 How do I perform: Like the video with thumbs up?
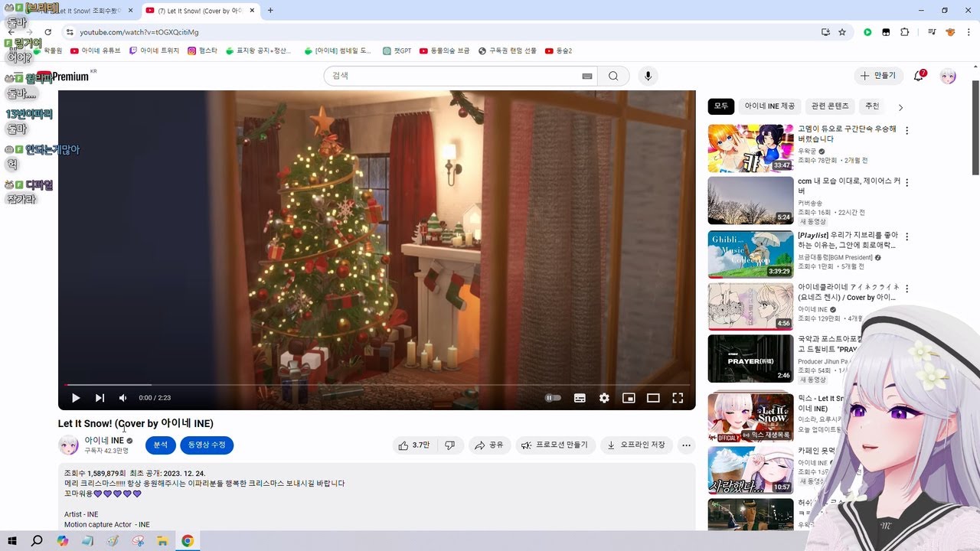[x=413, y=445]
